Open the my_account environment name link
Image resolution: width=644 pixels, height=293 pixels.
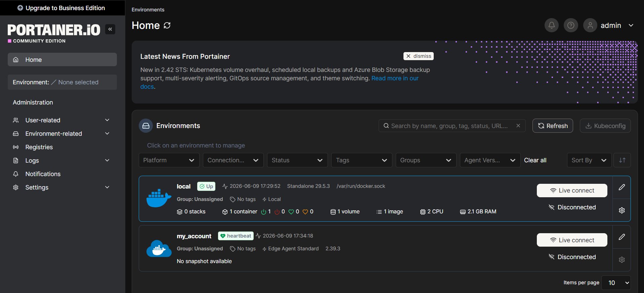[x=194, y=236]
